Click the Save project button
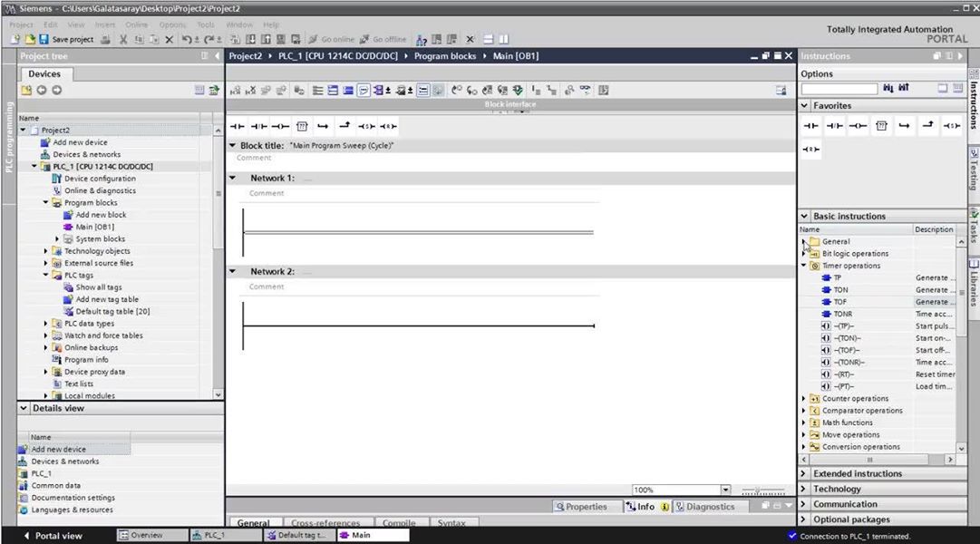This screenshot has height=544, width=980. pos(66,39)
